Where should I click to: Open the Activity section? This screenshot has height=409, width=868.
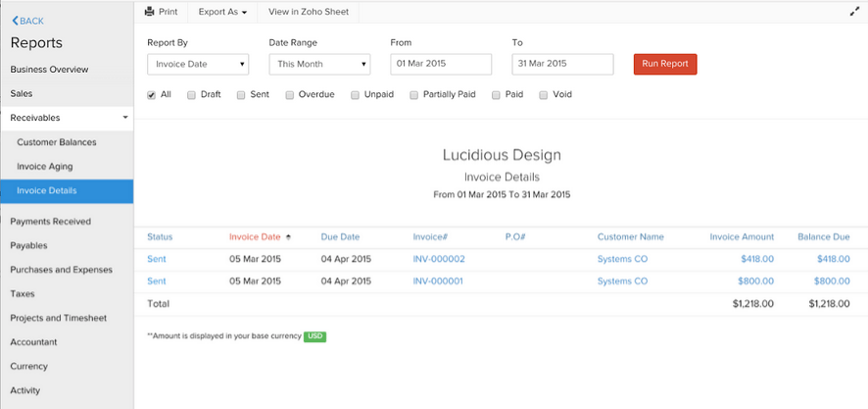[x=24, y=390]
